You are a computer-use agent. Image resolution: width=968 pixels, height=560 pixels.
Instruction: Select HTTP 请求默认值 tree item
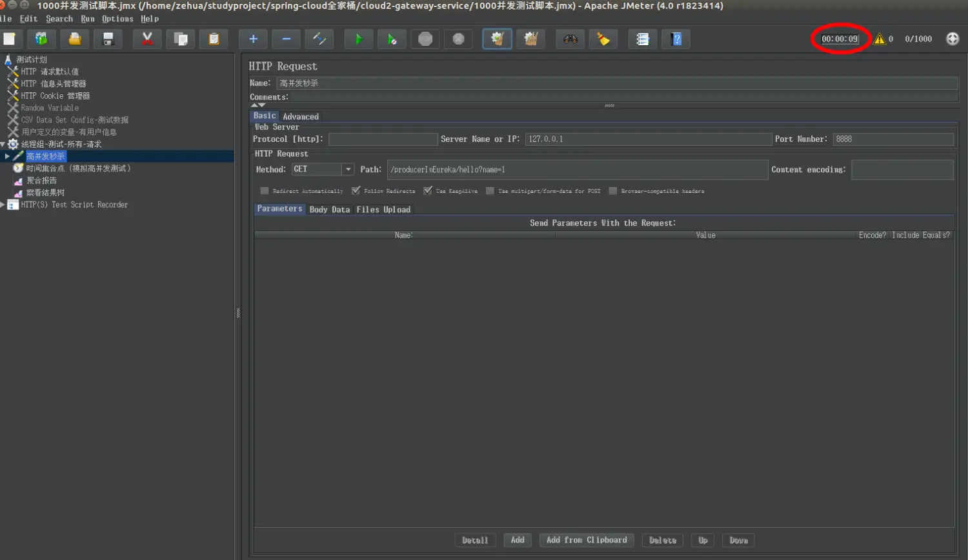coord(50,72)
